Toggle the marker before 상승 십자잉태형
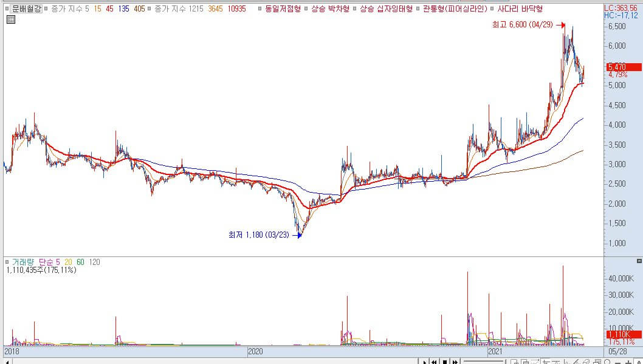This screenshot has height=364, width=643. [x=355, y=9]
